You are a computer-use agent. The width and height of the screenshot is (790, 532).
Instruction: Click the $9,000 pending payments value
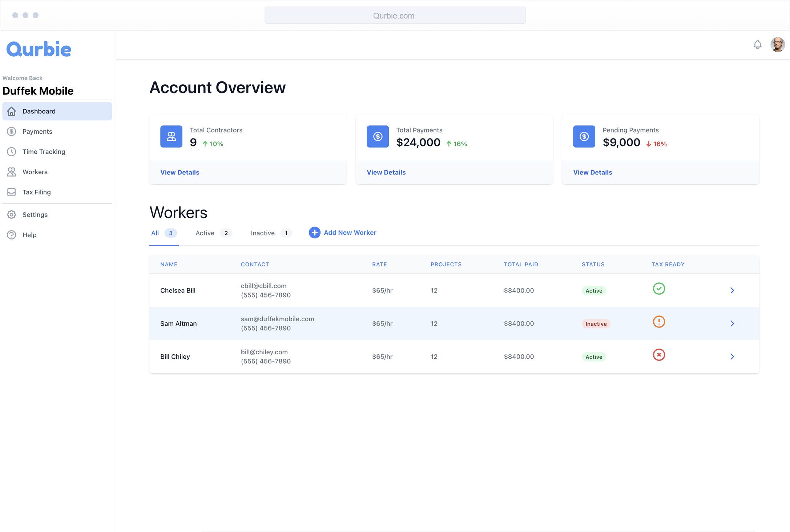(x=621, y=142)
